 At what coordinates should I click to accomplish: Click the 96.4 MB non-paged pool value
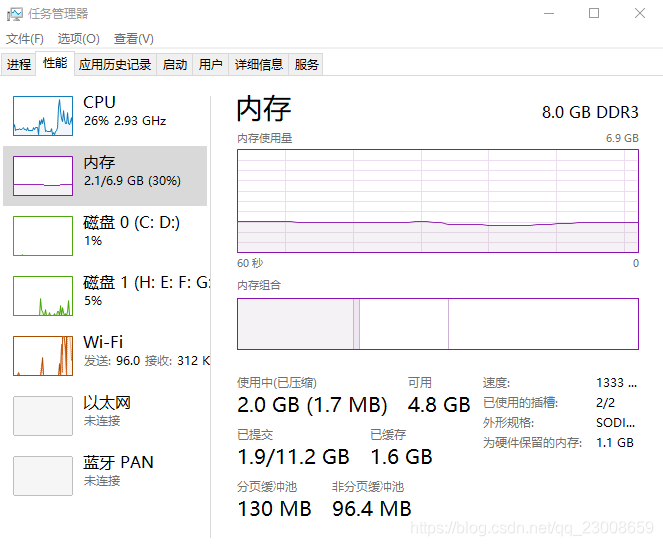pos(372,509)
